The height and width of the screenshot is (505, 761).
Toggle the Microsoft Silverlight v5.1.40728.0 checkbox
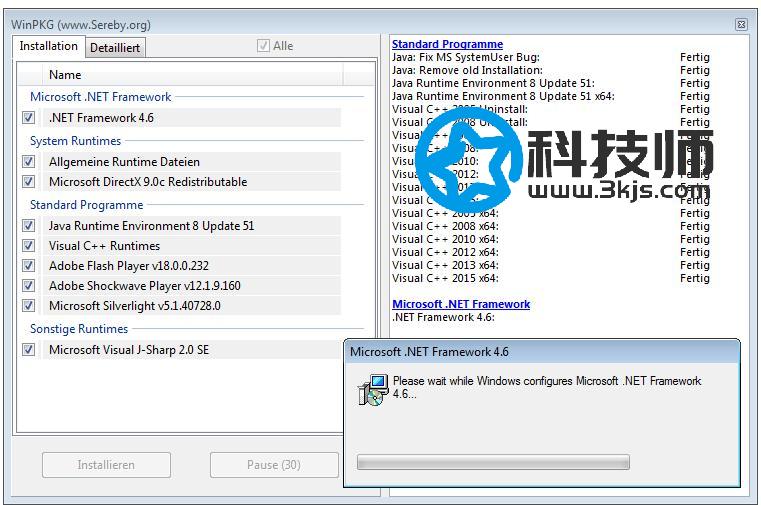click(x=29, y=306)
